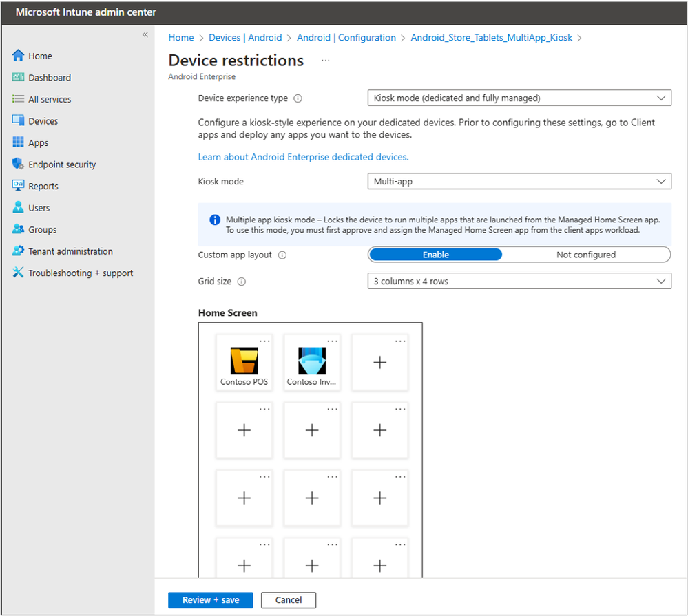Click the Contoso POS tile label

click(x=244, y=382)
